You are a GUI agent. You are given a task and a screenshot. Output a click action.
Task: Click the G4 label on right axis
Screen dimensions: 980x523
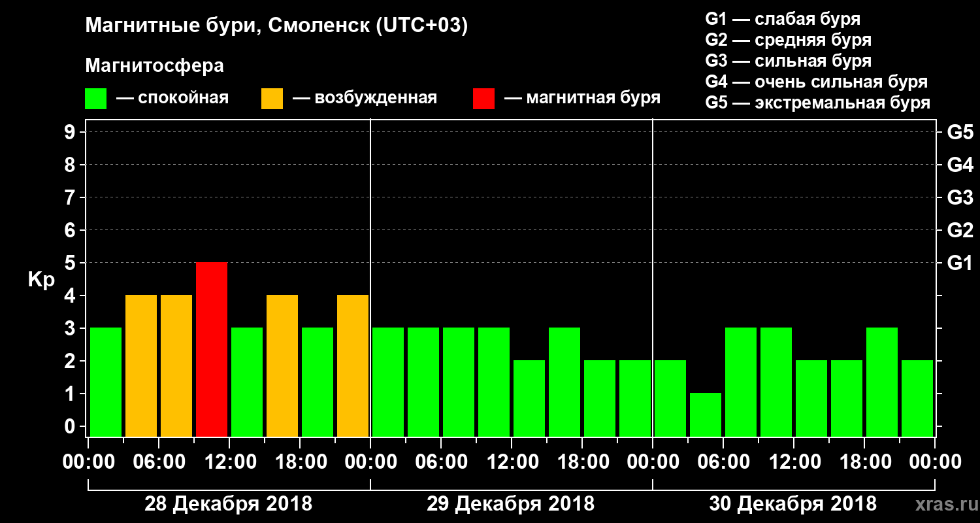pos(960,165)
